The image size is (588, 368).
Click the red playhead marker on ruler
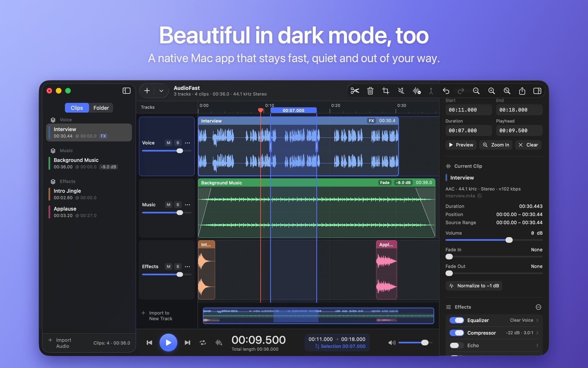(261, 110)
